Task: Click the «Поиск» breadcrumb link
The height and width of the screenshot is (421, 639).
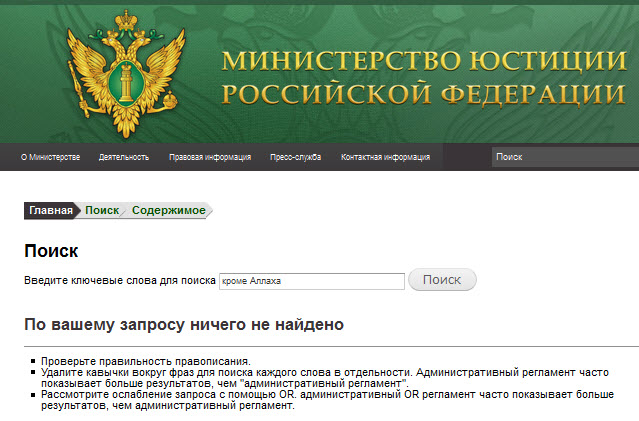Action: pyautogui.click(x=102, y=211)
